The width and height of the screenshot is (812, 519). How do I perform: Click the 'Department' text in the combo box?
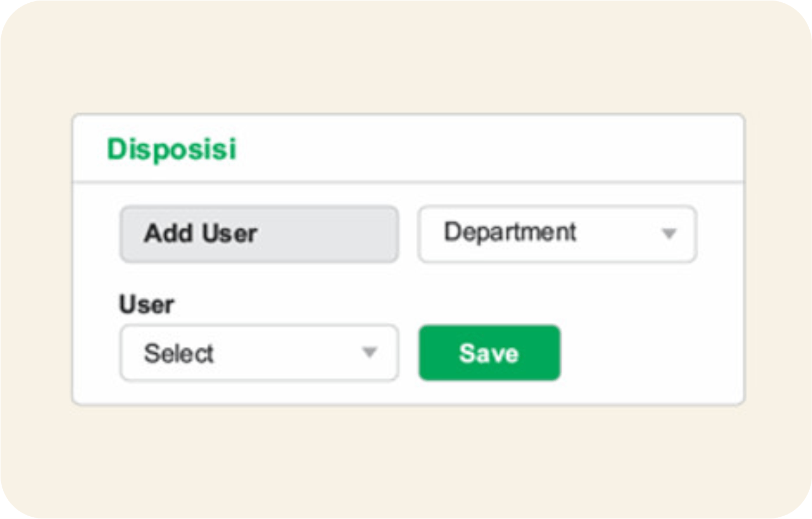510,232
